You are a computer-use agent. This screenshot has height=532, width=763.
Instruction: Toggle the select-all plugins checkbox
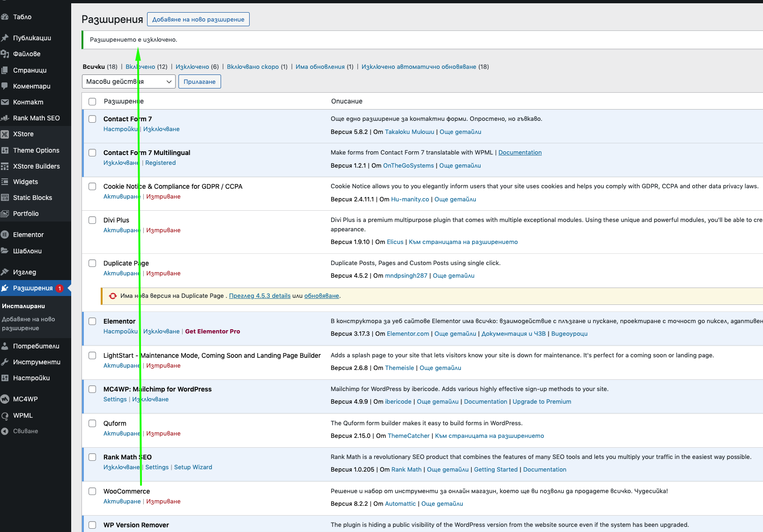[x=92, y=102]
